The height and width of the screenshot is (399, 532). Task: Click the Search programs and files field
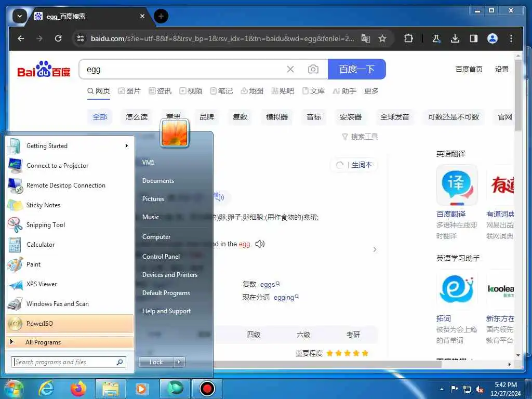click(x=69, y=362)
